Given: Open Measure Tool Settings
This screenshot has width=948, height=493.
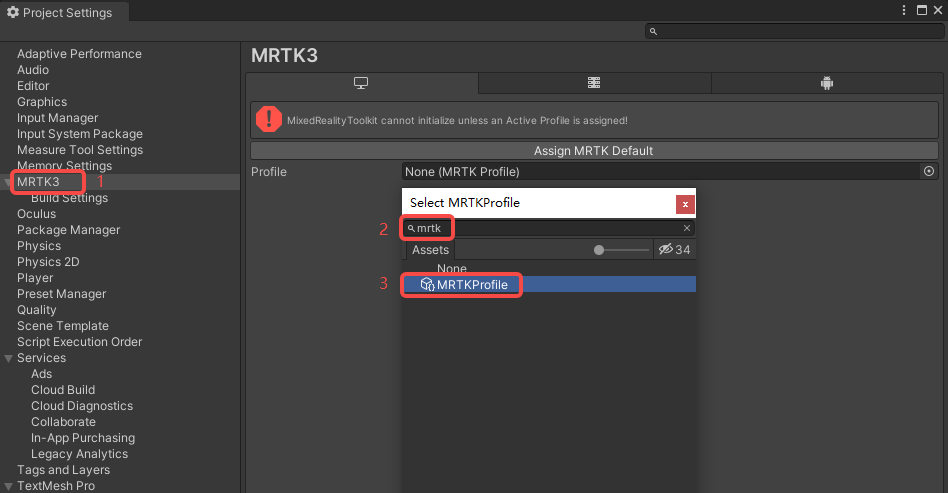Looking at the screenshot, I should click(x=80, y=149).
